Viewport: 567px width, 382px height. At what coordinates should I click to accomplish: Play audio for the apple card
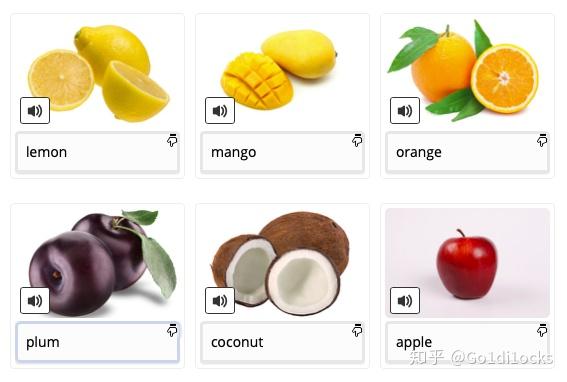(x=405, y=301)
